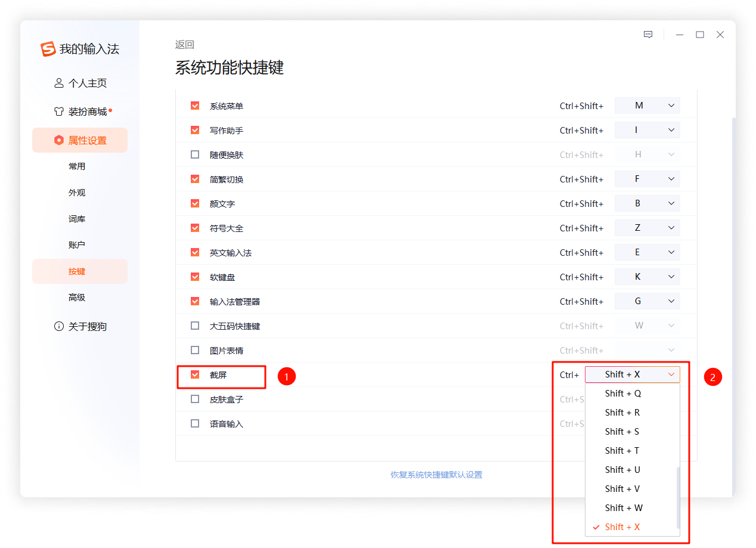Click the 我的输入法 title text
The image size is (756, 548).
[x=89, y=49]
